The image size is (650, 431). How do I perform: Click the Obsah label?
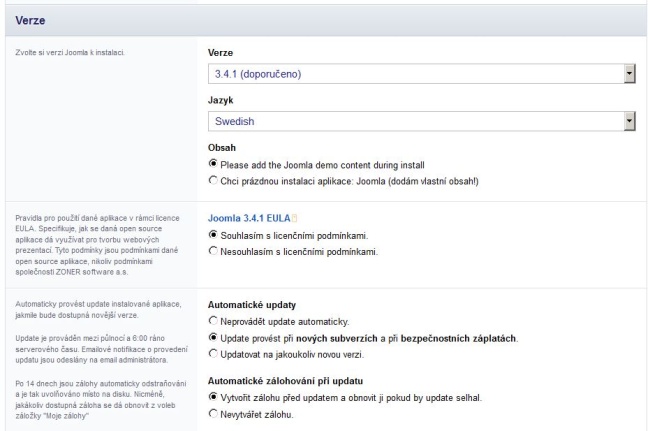tap(222, 145)
